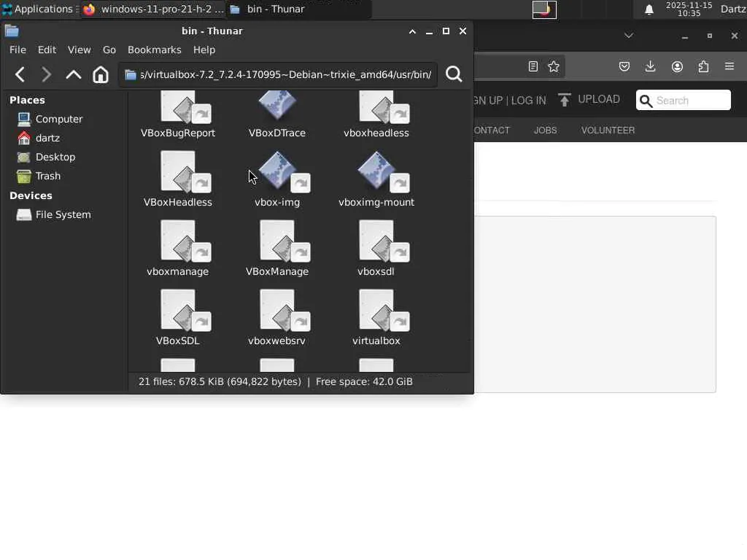The width and height of the screenshot is (747, 560).
Task: Click LOG IN link on webpage
Action: point(528,101)
